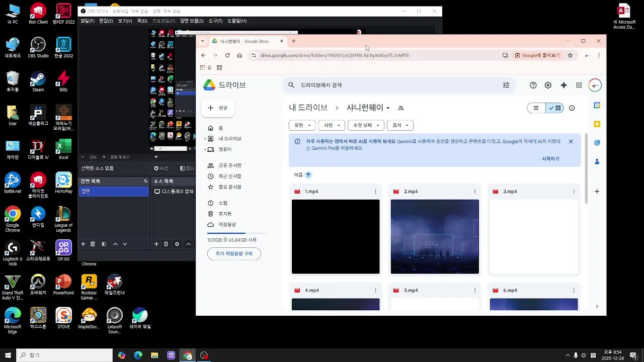
Task: Click Google에 물어보기 in the address bar
Action: pyautogui.click(x=537, y=55)
